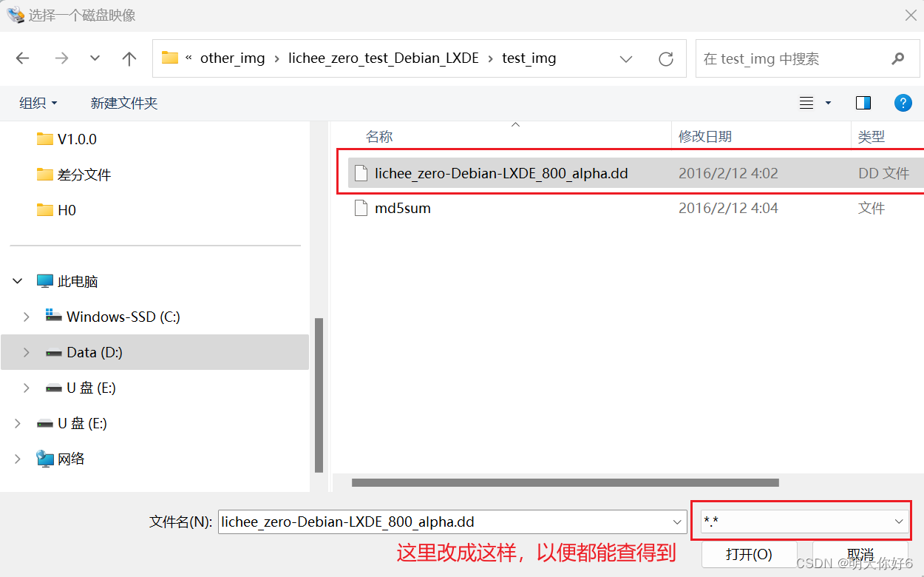The image size is (924, 577).
Task: Refresh the test_img folder view
Action: (x=665, y=58)
